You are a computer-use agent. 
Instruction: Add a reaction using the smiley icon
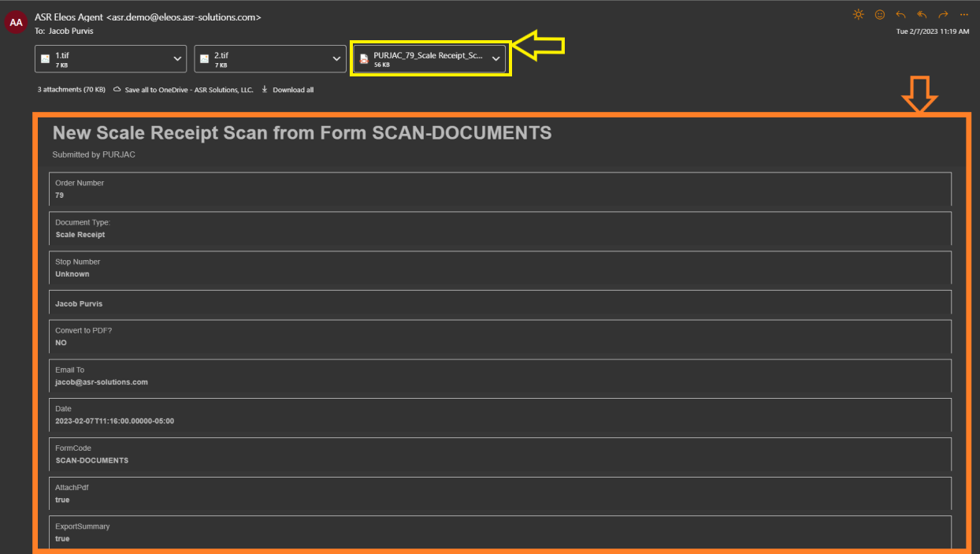(x=880, y=14)
